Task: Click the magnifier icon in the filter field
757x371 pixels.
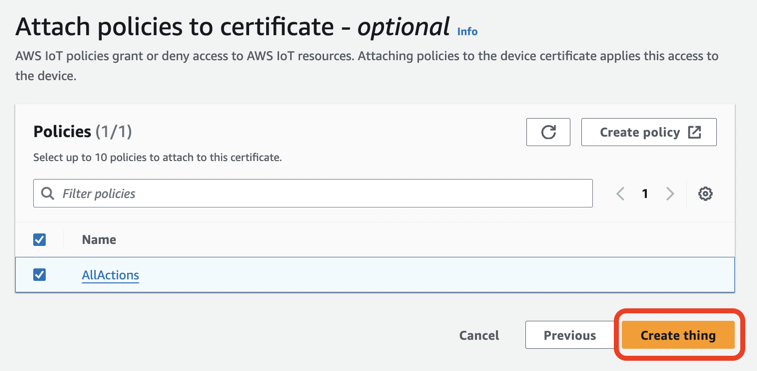Action: (x=47, y=194)
